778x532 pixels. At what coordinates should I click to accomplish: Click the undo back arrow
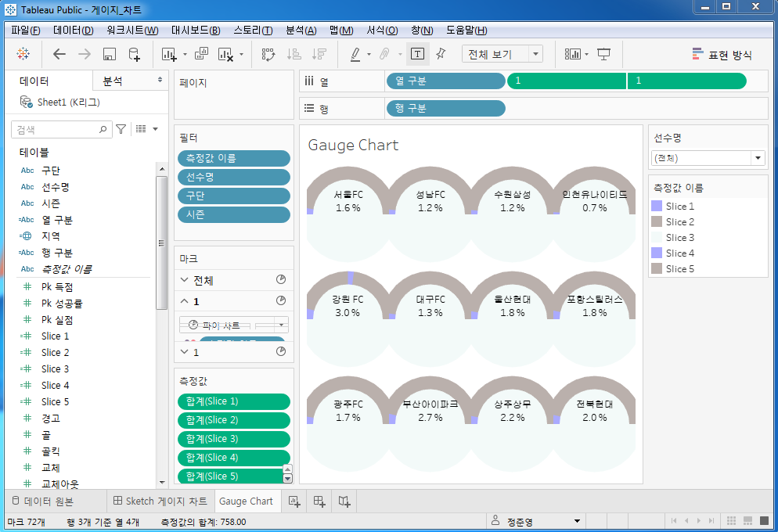click(59, 54)
